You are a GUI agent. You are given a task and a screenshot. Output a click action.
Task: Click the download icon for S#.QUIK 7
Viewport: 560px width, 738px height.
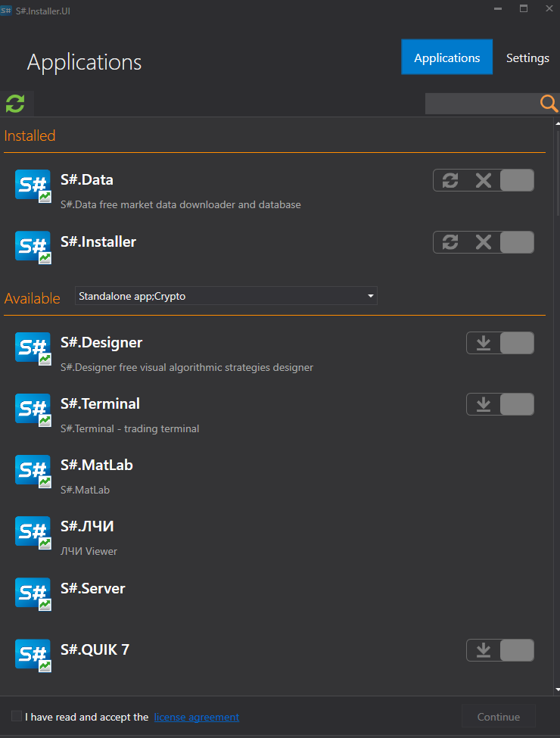[x=484, y=650]
